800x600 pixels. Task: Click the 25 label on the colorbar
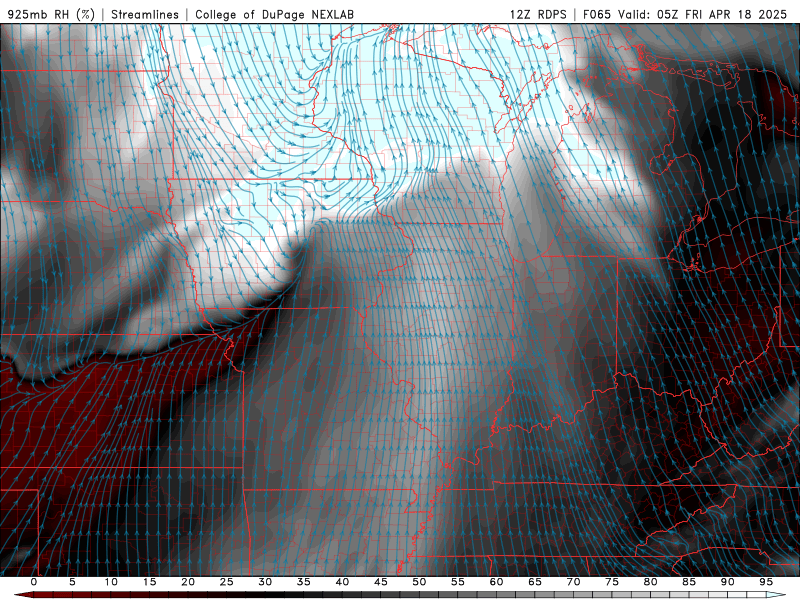(x=227, y=582)
